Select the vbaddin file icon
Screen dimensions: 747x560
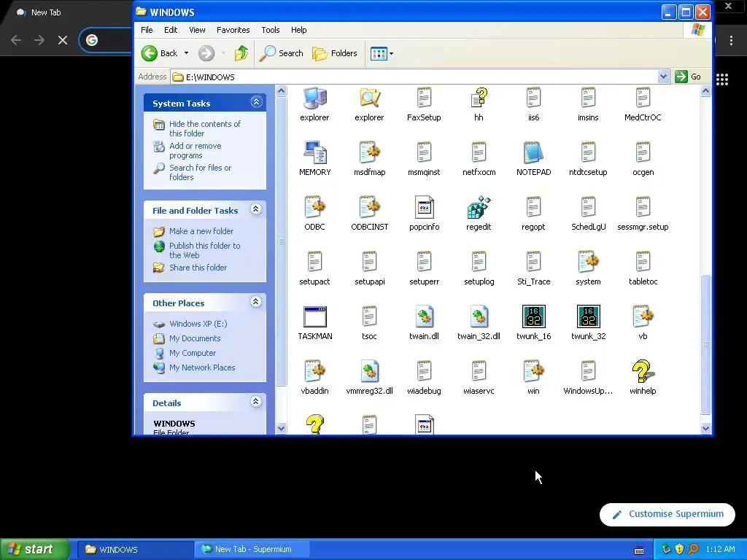(x=315, y=371)
